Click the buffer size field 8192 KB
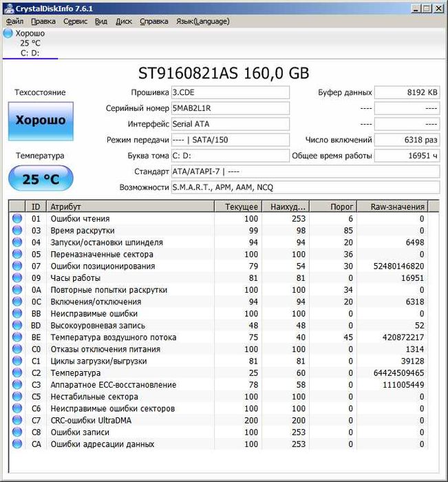 [x=407, y=92]
